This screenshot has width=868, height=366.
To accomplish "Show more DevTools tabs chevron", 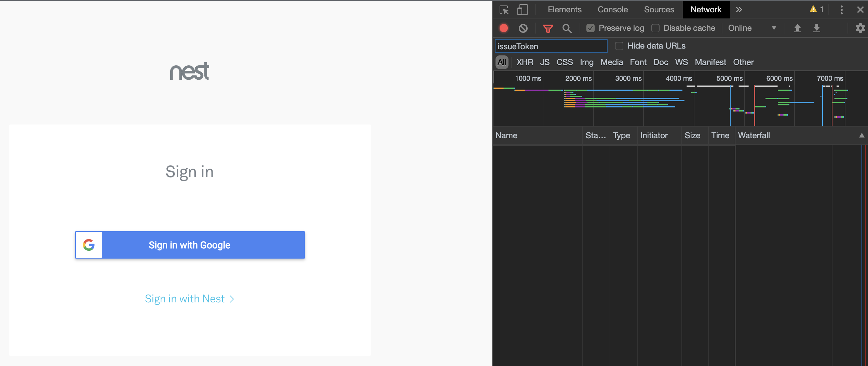I will [739, 10].
